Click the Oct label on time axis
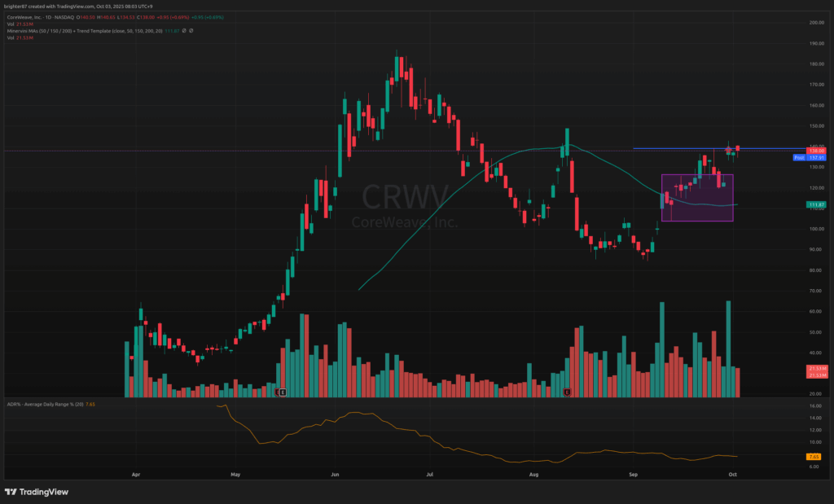Viewport: 834px width, 504px height. [732, 473]
